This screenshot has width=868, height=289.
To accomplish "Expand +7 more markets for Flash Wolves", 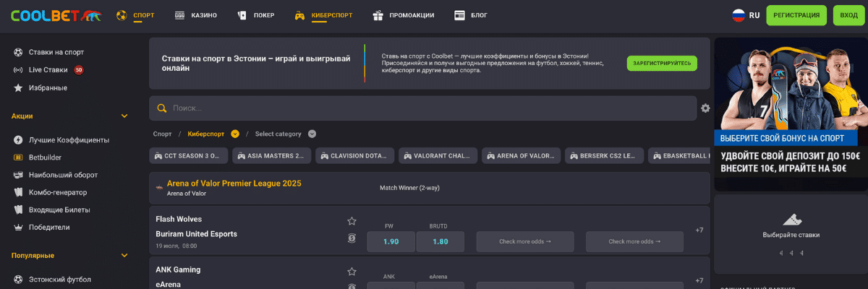I will click(x=699, y=230).
